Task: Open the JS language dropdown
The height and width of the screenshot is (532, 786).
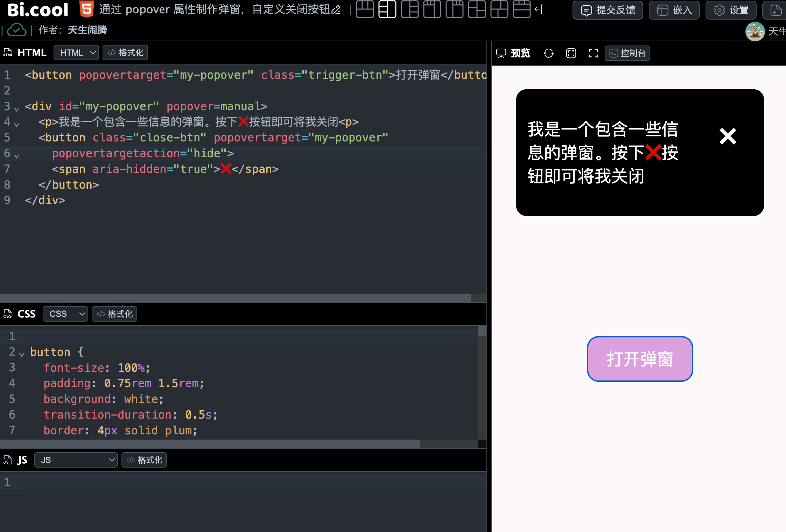Action: click(76, 460)
